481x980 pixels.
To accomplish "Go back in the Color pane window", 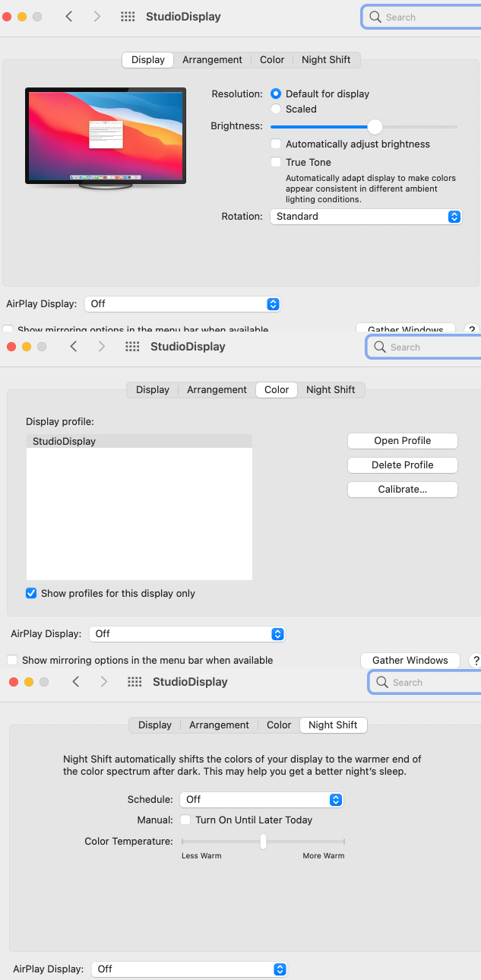I will pos(74,346).
